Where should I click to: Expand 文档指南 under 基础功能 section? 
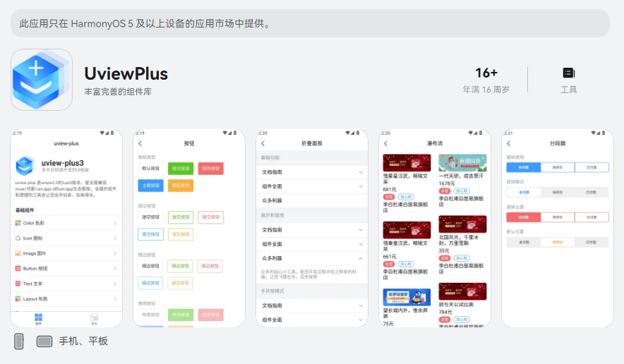(312, 171)
